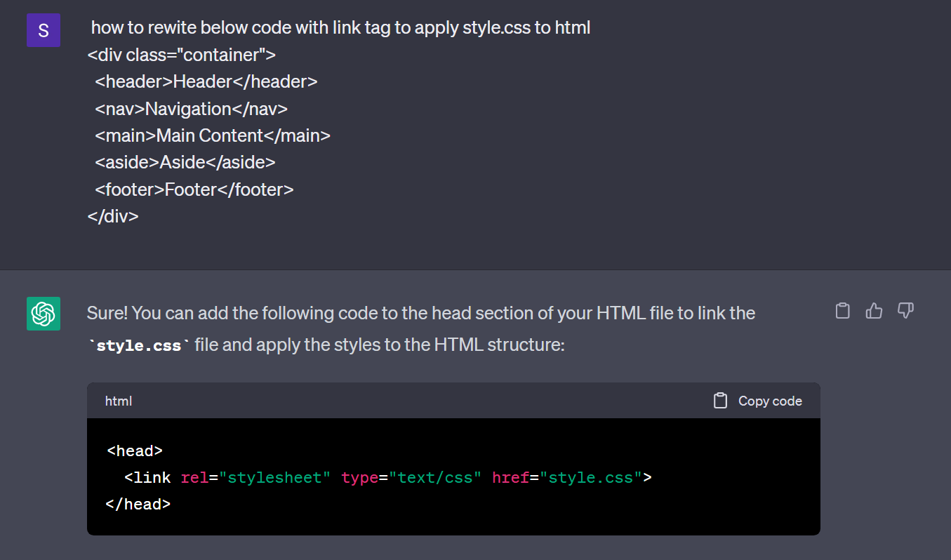Screen dimensions: 951x560
Task: Click the user prompt line starting "how to rewite"
Action: (340, 28)
